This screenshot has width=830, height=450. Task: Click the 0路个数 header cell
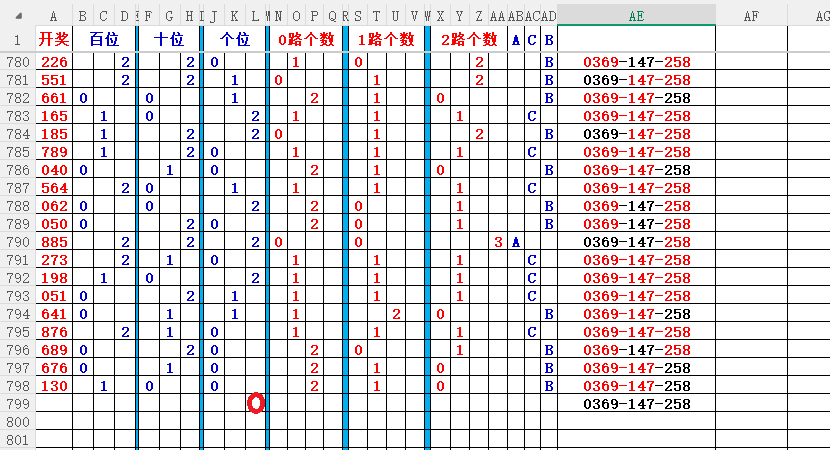click(x=306, y=39)
